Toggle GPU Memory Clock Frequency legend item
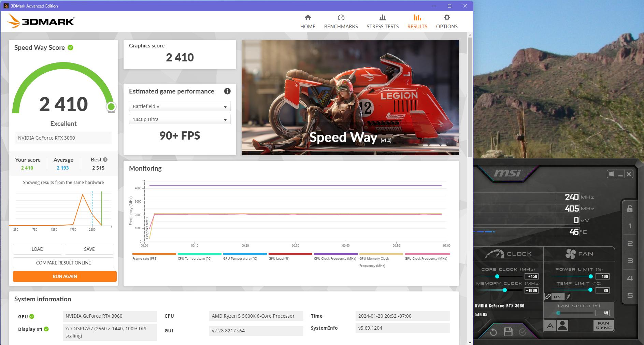644x345 pixels. tap(381, 260)
